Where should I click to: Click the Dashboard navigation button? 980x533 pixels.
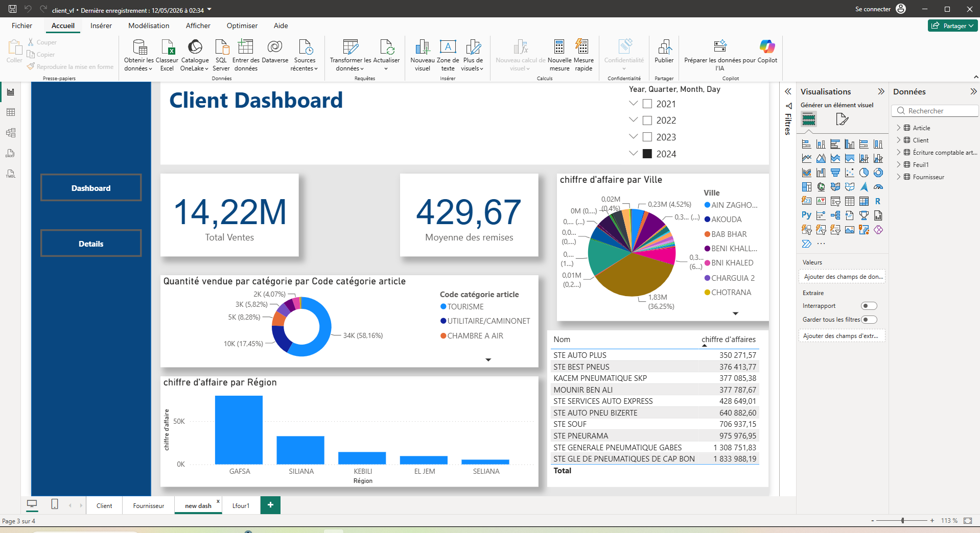tap(91, 188)
